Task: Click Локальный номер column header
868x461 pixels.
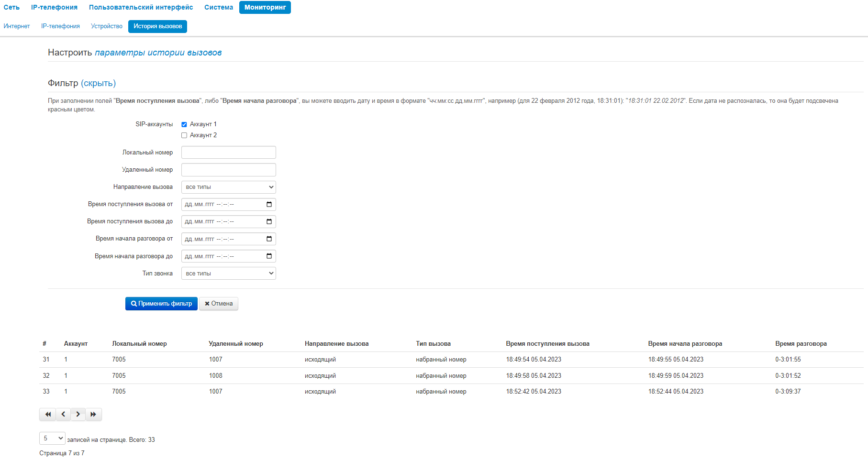Action: pos(139,344)
